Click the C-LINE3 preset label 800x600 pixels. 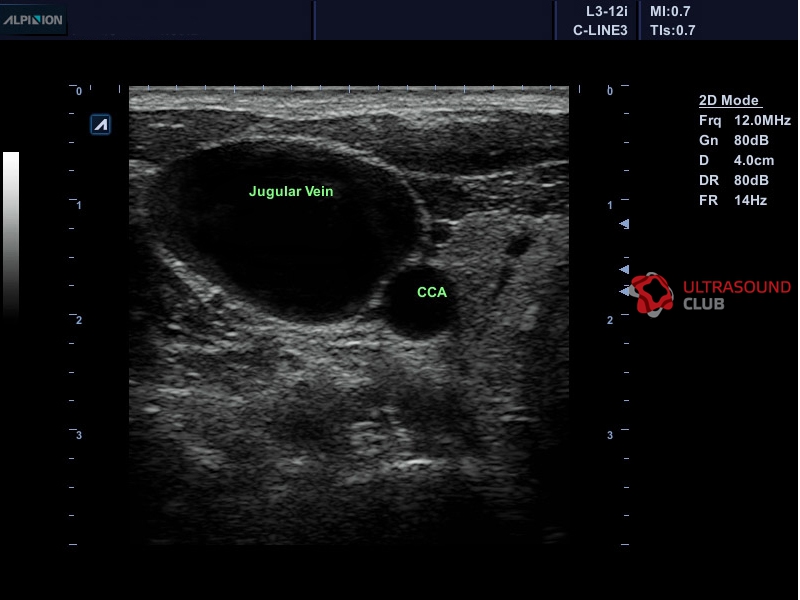click(600, 31)
